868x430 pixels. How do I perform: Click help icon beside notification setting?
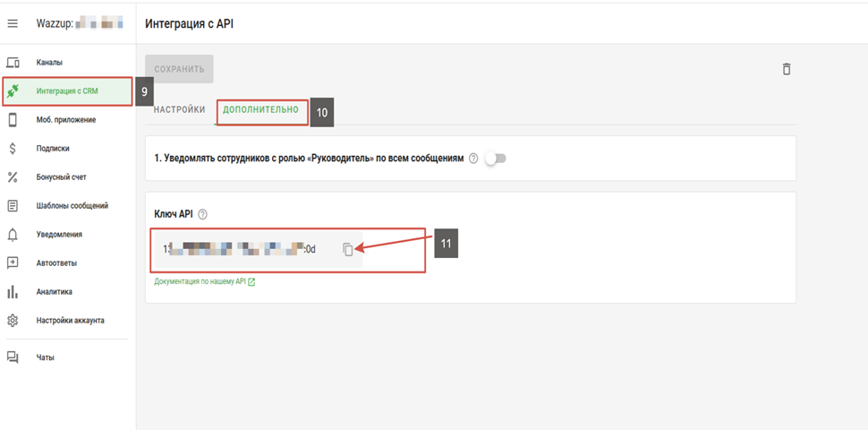click(473, 159)
